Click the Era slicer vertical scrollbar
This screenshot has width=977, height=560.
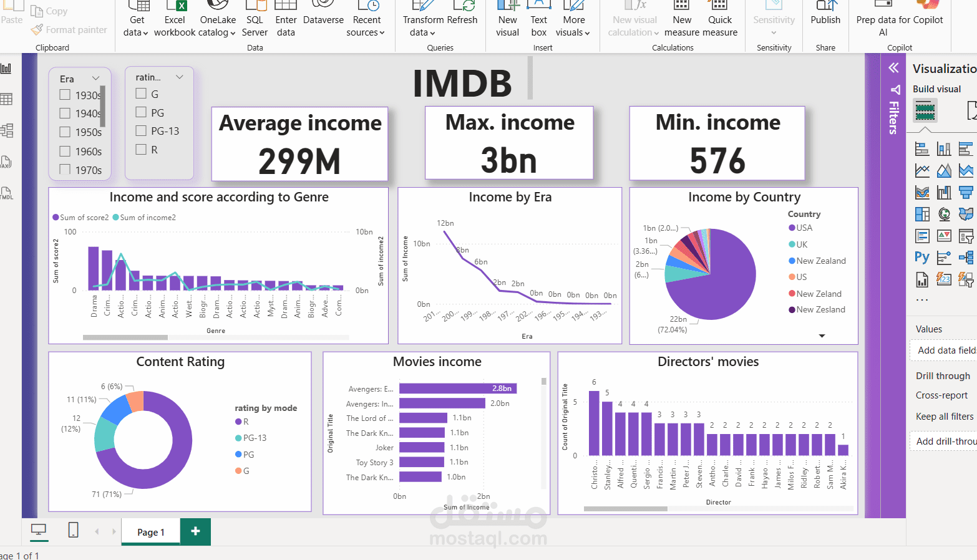pos(103,106)
